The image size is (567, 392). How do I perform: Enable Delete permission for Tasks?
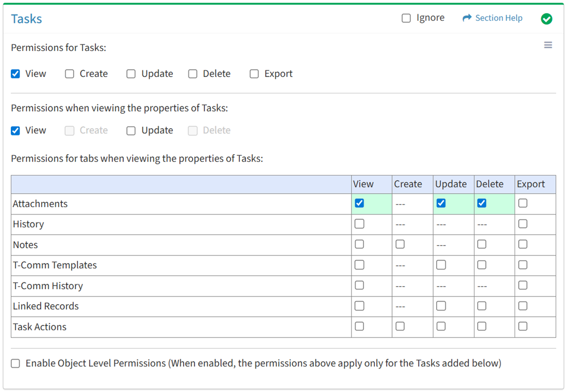(x=193, y=74)
